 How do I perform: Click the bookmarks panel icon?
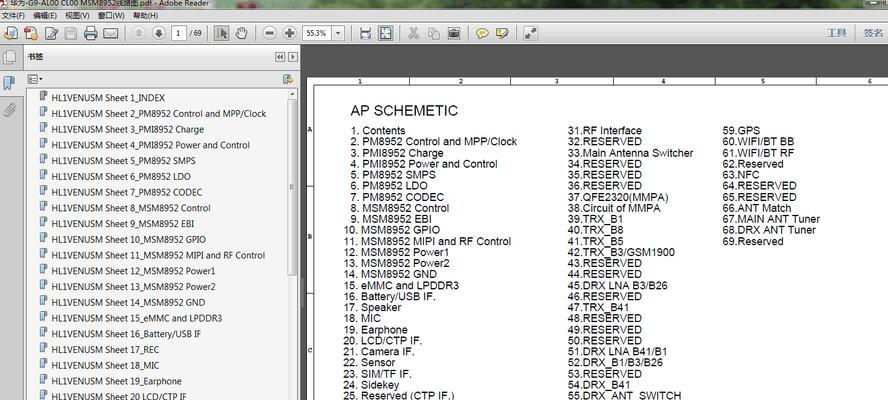(x=9, y=83)
